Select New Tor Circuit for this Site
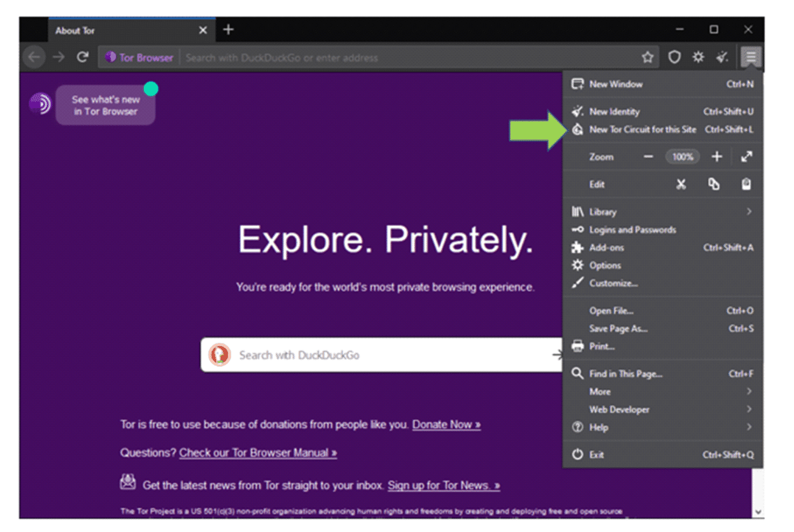Screen dimensions: 794x532 click(663, 129)
